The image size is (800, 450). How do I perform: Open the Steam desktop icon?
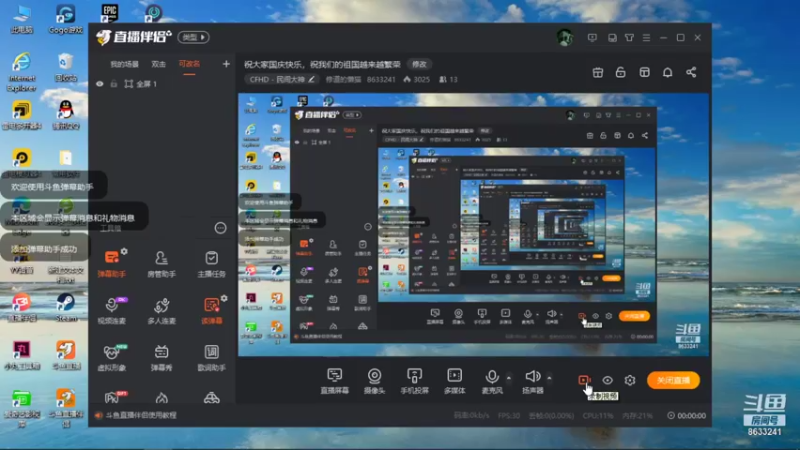pos(66,307)
